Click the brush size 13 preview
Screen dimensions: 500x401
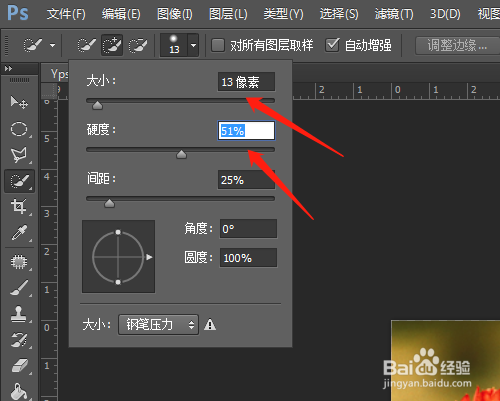(174, 45)
